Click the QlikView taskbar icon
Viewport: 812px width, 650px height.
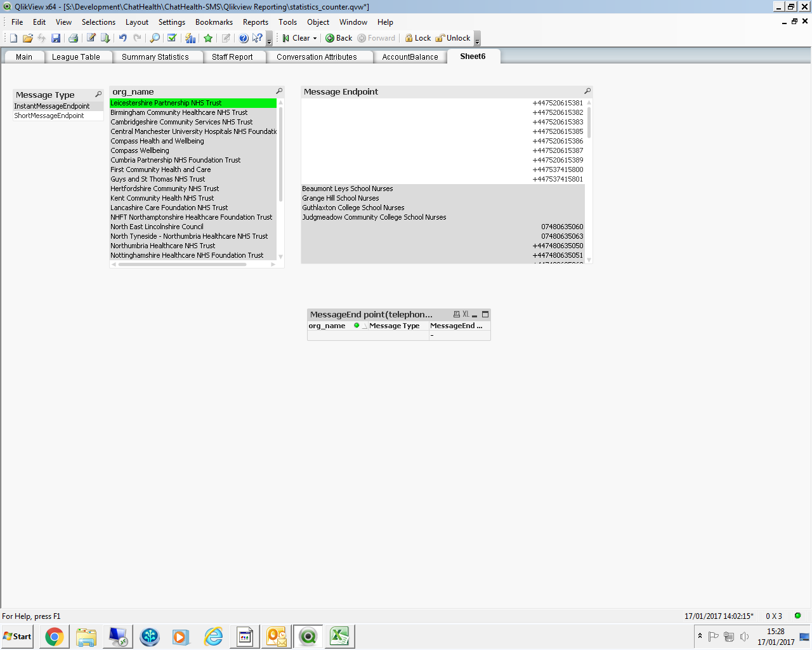[x=308, y=637]
